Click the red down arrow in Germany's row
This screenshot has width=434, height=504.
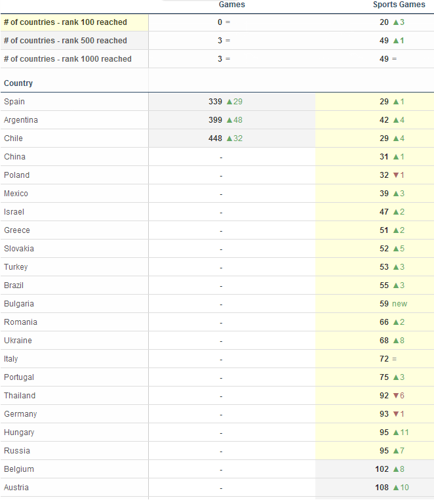(396, 414)
